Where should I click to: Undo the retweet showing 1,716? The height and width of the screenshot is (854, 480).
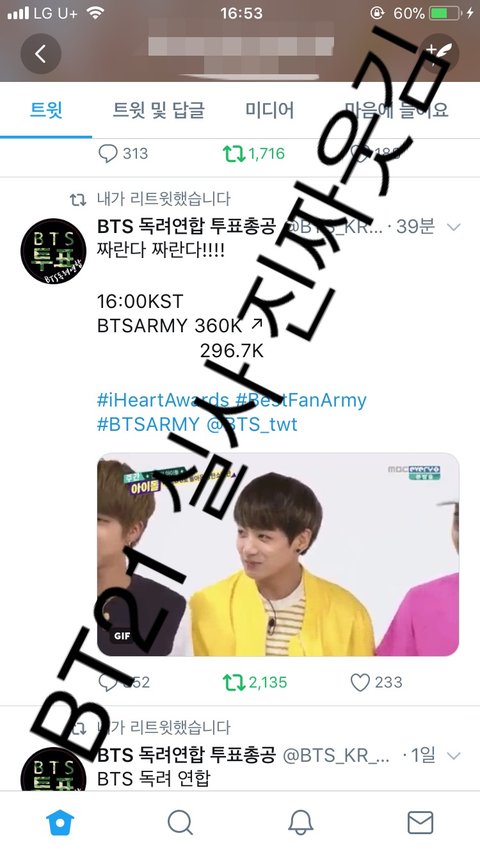click(254, 154)
